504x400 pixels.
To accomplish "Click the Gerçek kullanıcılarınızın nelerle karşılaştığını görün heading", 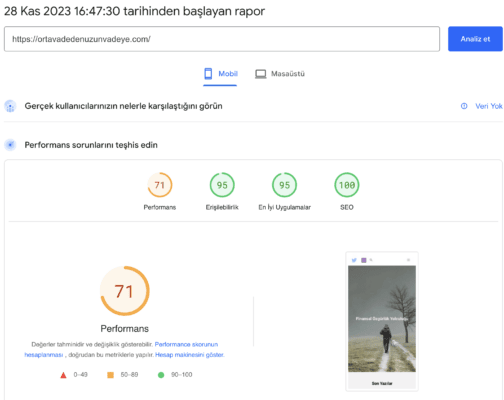I will [x=123, y=106].
